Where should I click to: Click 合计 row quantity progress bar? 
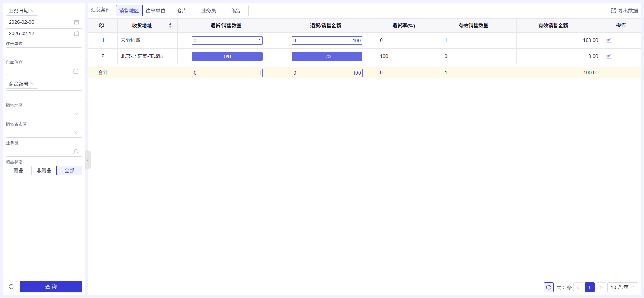[x=227, y=73]
